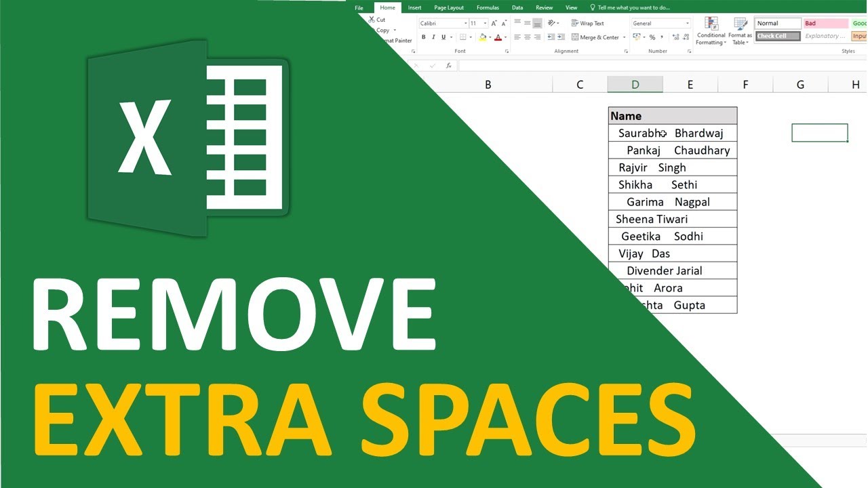Image resolution: width=868 pixels, height=488 pixels.
Task: Apply Comma Style icon
Action: pyautogui.click(x=662, y=37)
